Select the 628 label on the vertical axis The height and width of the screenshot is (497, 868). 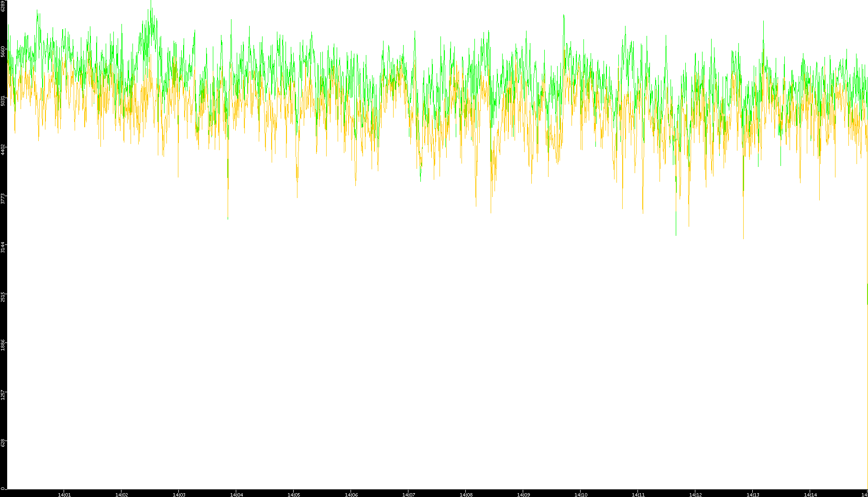(x=3, y=443)
